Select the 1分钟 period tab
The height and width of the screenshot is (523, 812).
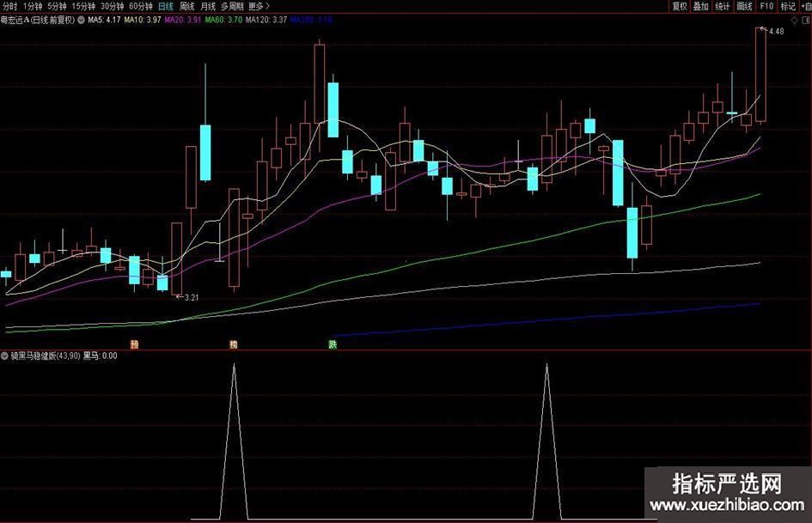pyautogui.click(x=32, y=6)
